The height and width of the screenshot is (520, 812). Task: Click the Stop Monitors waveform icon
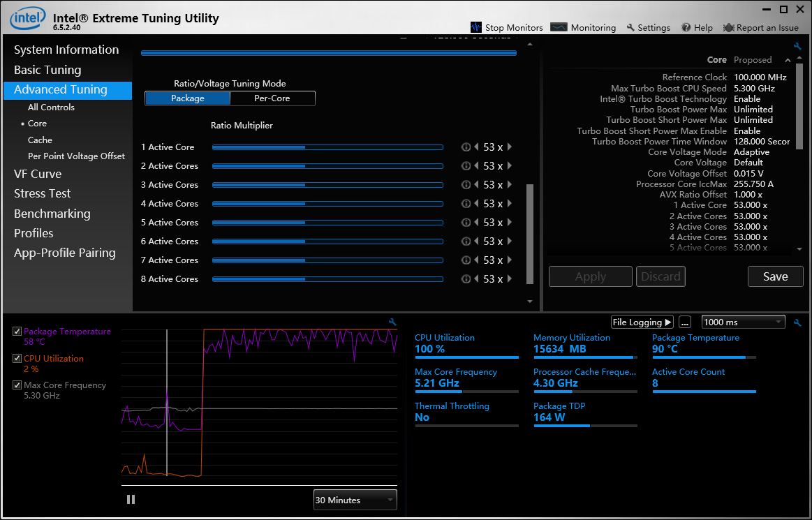click(476, 27)
